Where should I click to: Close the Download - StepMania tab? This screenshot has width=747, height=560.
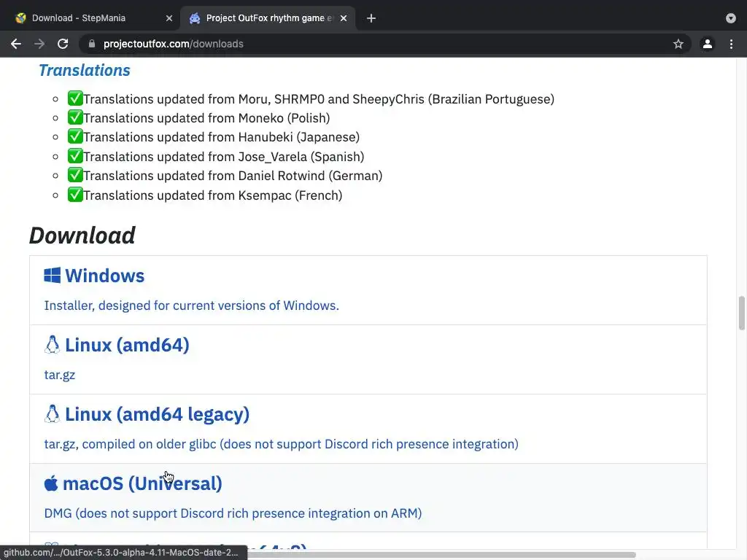169,18
